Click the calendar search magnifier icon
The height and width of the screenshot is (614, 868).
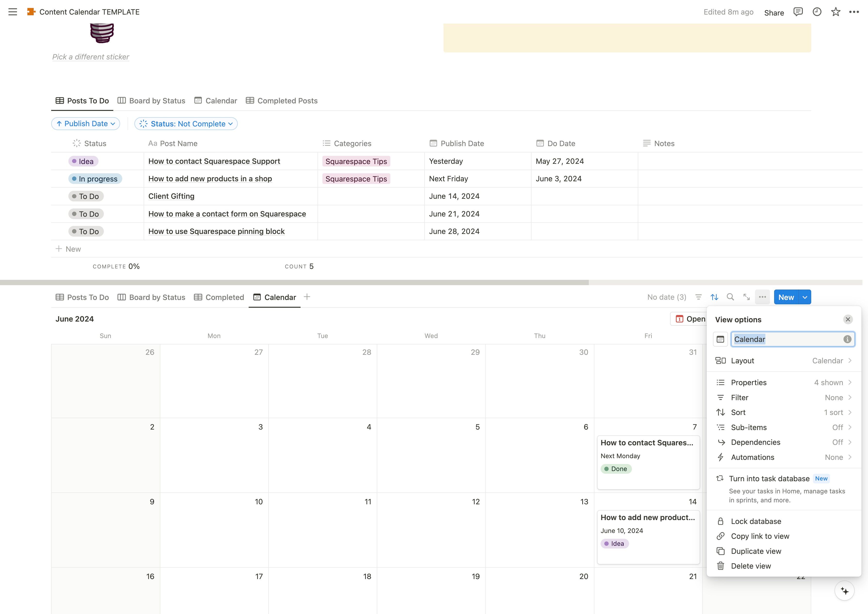730,297
